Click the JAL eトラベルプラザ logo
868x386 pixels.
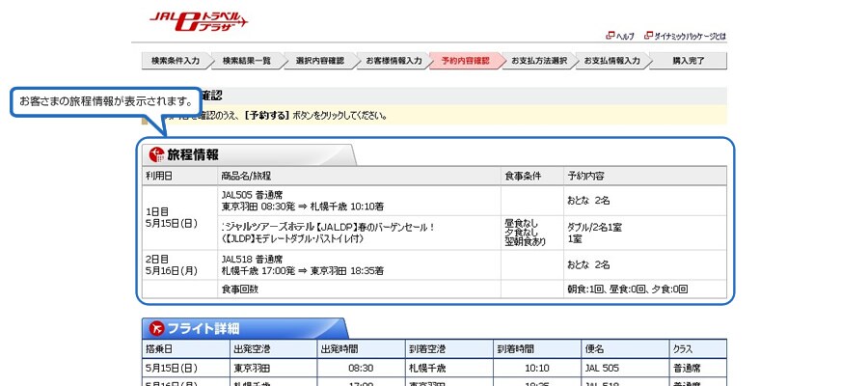(198, 19)
